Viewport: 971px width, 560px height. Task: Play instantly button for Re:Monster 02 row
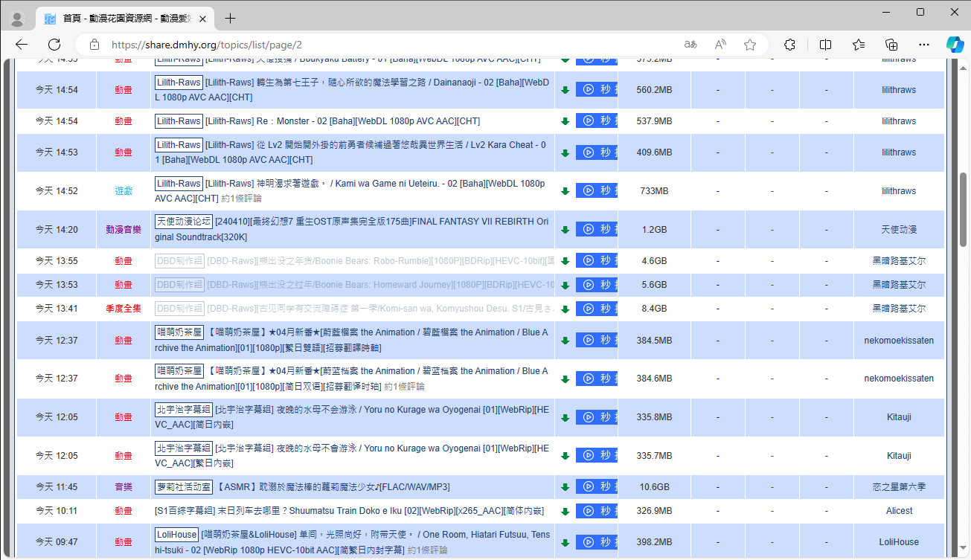(x=597, y=120)
